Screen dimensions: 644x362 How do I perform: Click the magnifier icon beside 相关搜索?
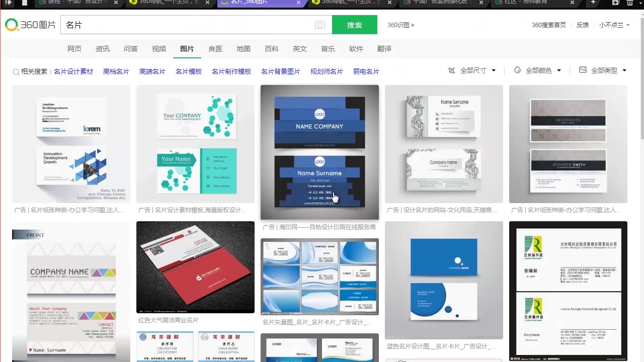pyautogui.click(x=16, y=71)
